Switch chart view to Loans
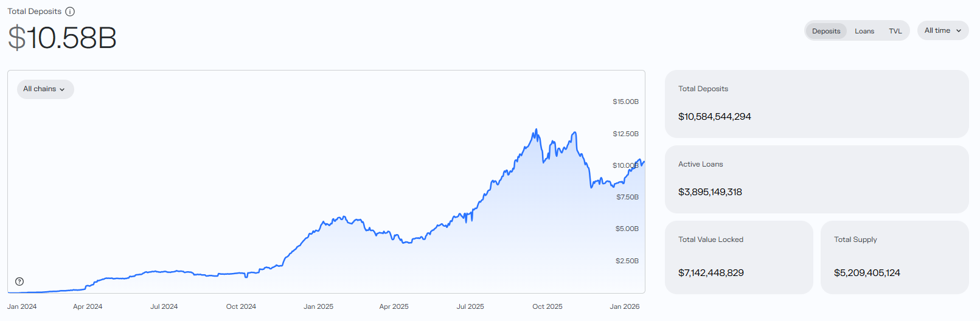Viewport: 980px width, 321px height. pos(864,31)
